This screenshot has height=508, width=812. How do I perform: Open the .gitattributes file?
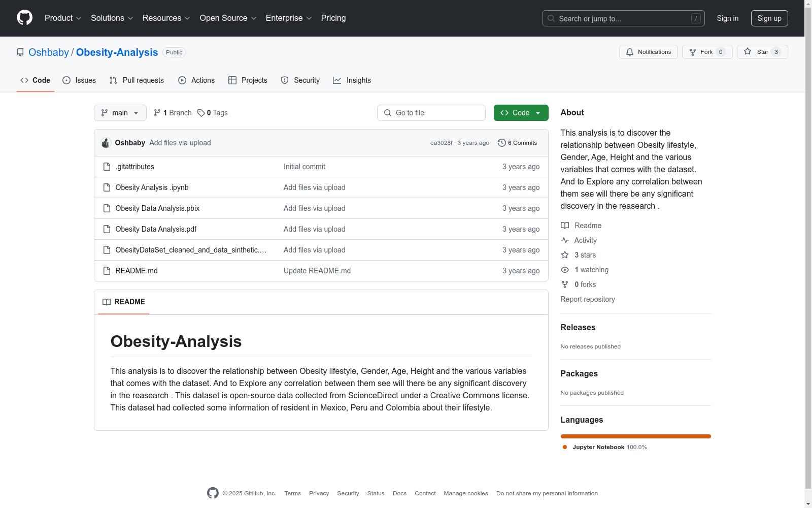(134, 167)
